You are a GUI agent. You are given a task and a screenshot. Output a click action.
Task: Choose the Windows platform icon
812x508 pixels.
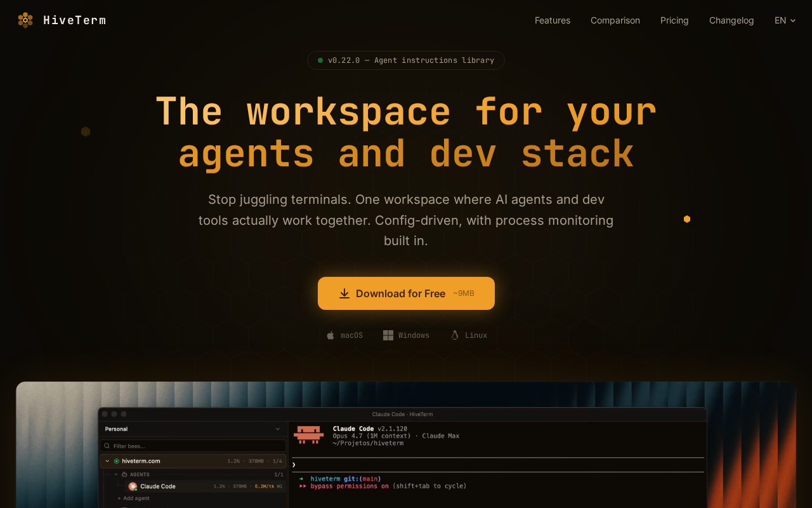point(388,335)
